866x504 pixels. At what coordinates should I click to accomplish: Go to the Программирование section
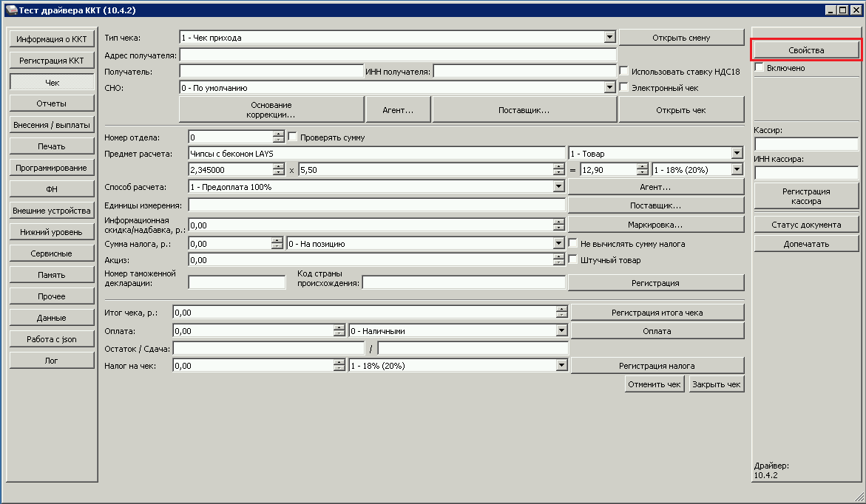51,168
